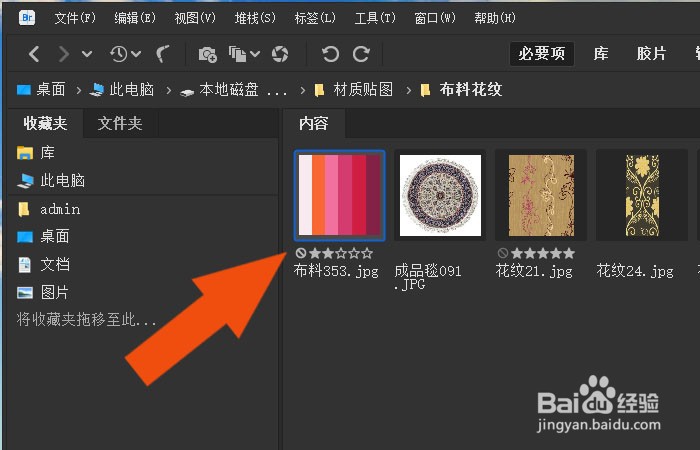Screen dimensions: 700x450
Task: Click 布料花纹 in the path bar
Action: point(462,90)
